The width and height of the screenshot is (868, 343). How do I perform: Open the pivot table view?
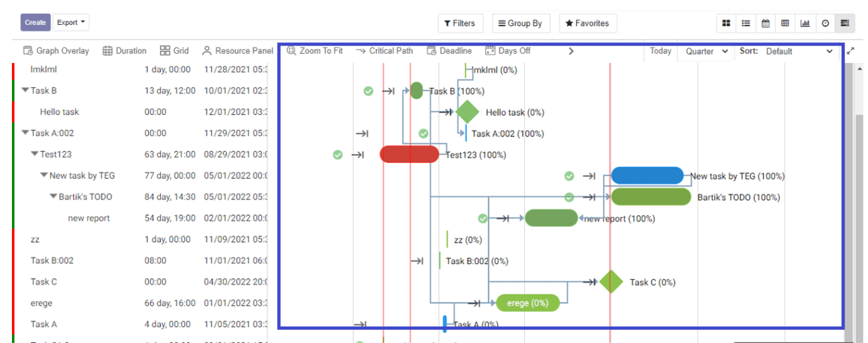785,23
